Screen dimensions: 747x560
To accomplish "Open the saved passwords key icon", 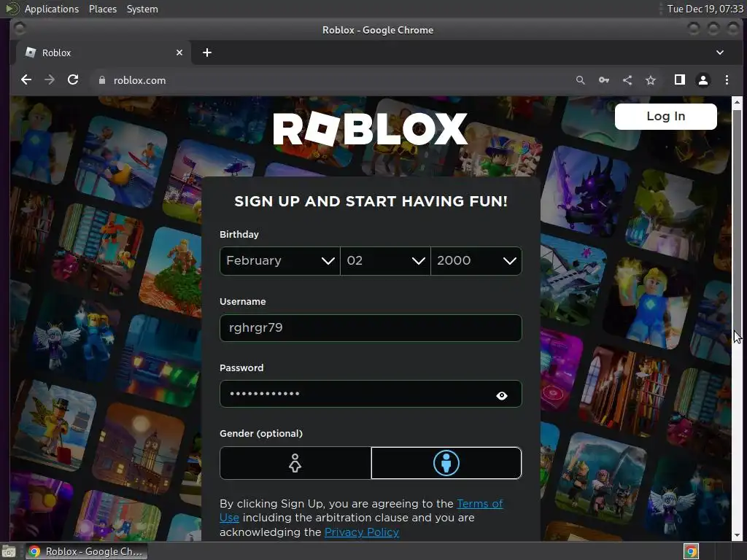I will [x=603, y=80].
